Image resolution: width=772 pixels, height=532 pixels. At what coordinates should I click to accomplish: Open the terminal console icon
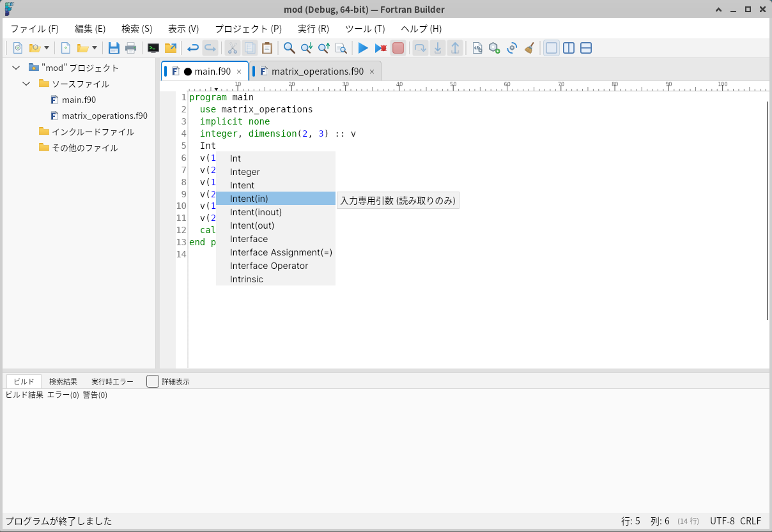pos(153,48)
